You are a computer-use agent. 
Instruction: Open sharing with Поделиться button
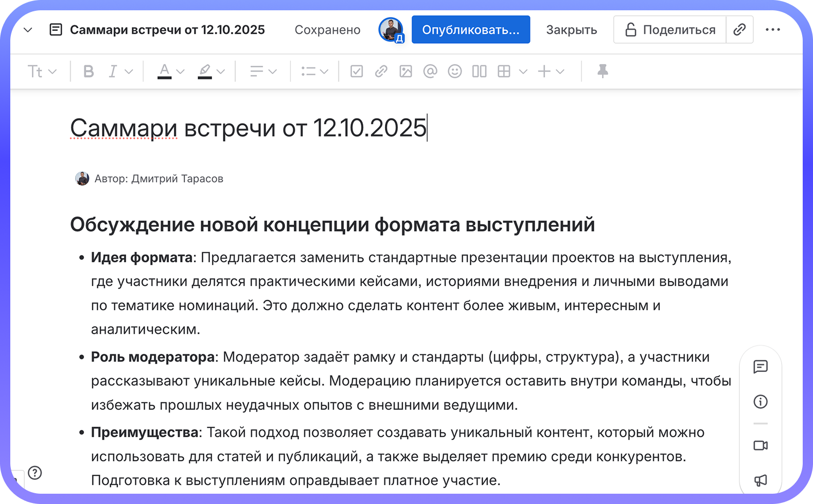pos(670,30)
